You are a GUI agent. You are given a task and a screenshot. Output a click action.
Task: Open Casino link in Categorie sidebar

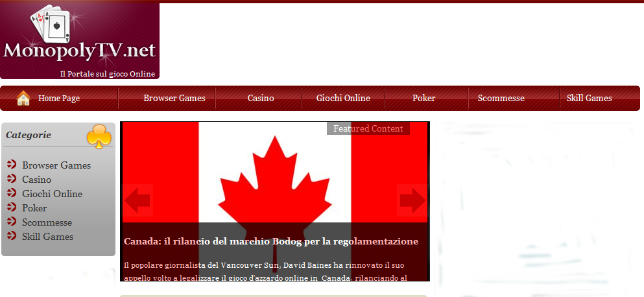point(36,180)
